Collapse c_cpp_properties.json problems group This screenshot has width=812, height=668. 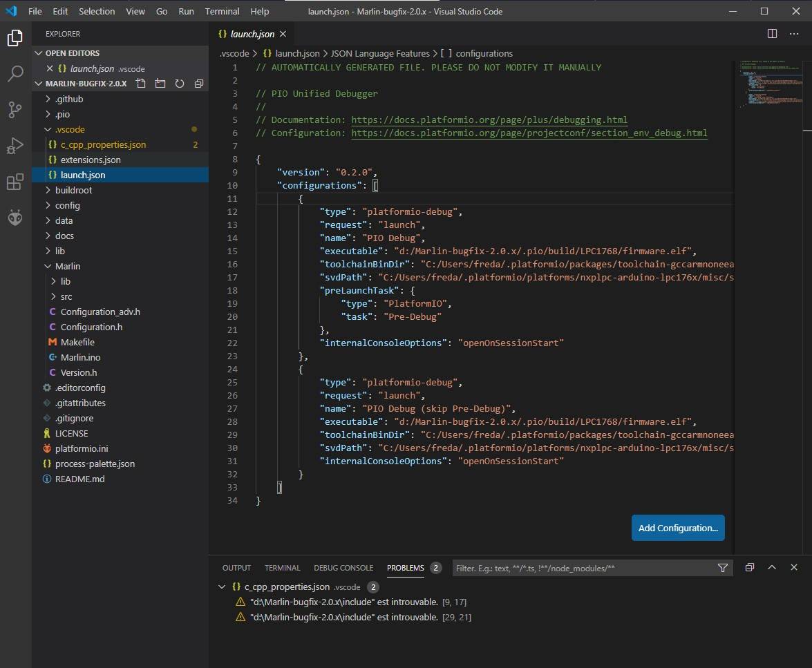pyautogui.click(x=222, y=587)
